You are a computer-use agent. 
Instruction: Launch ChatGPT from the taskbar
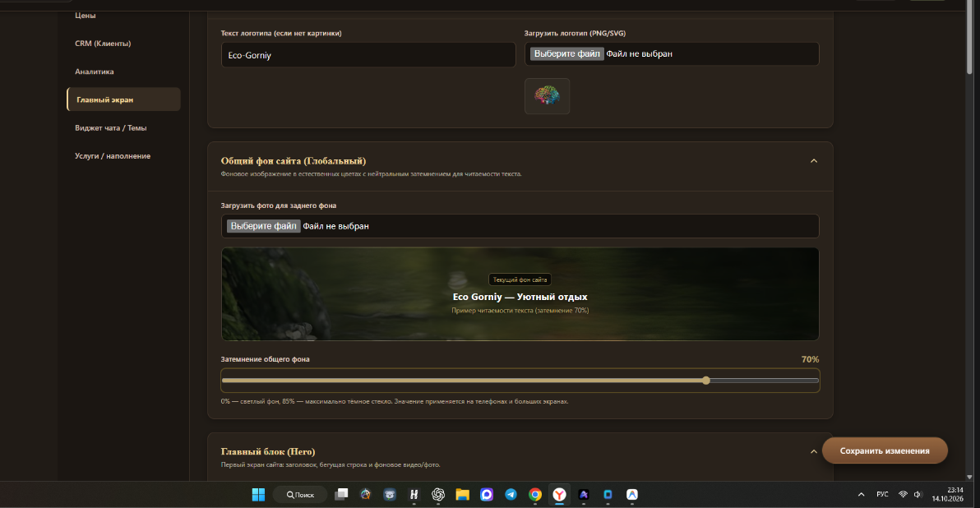[x=438, y=495]
